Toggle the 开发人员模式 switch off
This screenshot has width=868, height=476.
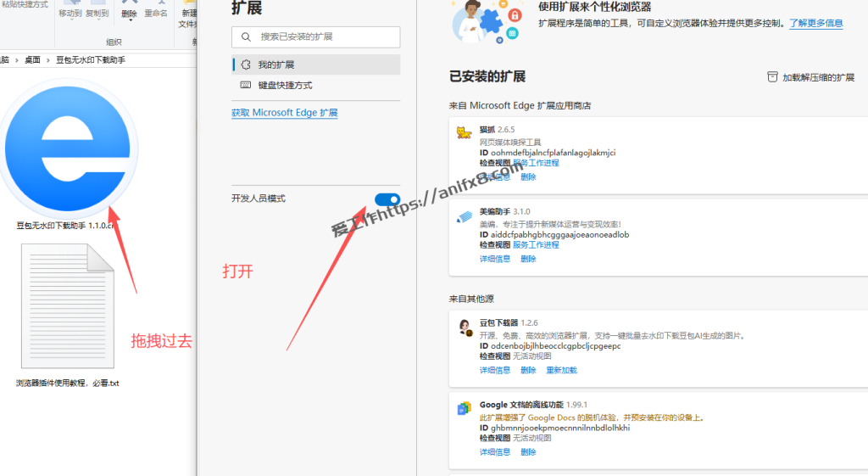[x=387, y=199]
